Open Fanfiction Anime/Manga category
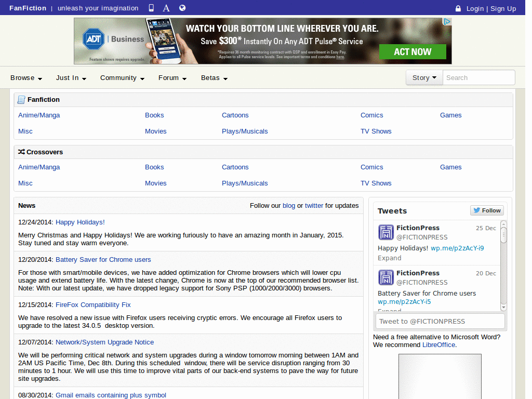The height and width of the screenshot is (399, 532). [39, 115]
